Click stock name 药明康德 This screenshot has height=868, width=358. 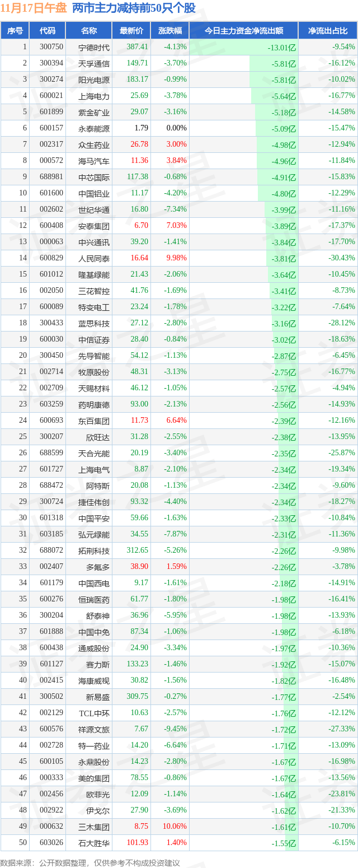click(x=94, y=404)
